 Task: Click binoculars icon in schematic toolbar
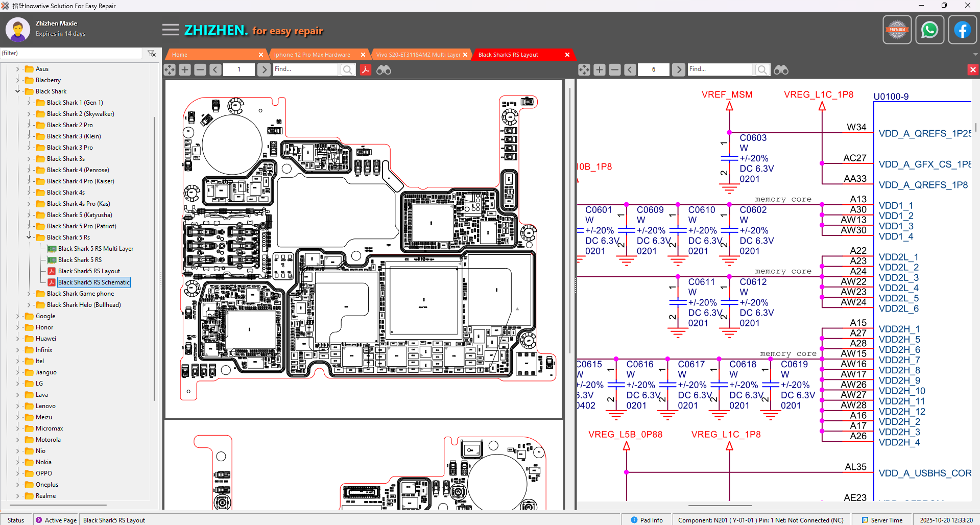tap(781, 69)
